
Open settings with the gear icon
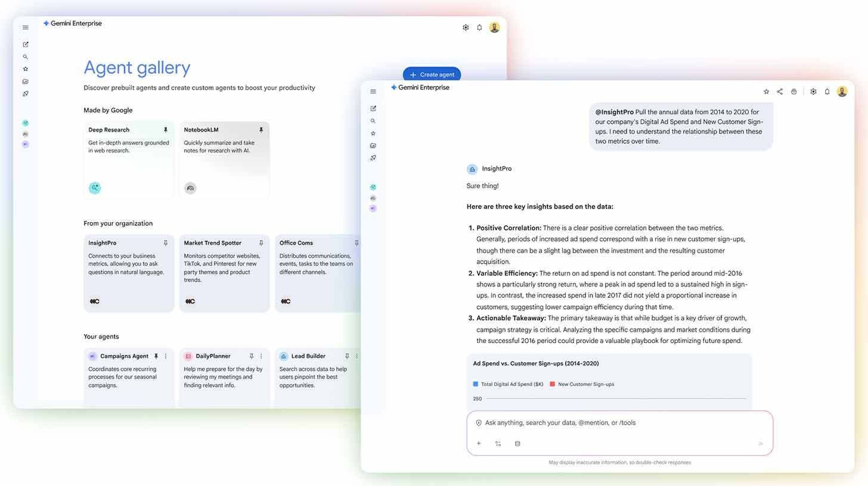[x=813, y=91]
